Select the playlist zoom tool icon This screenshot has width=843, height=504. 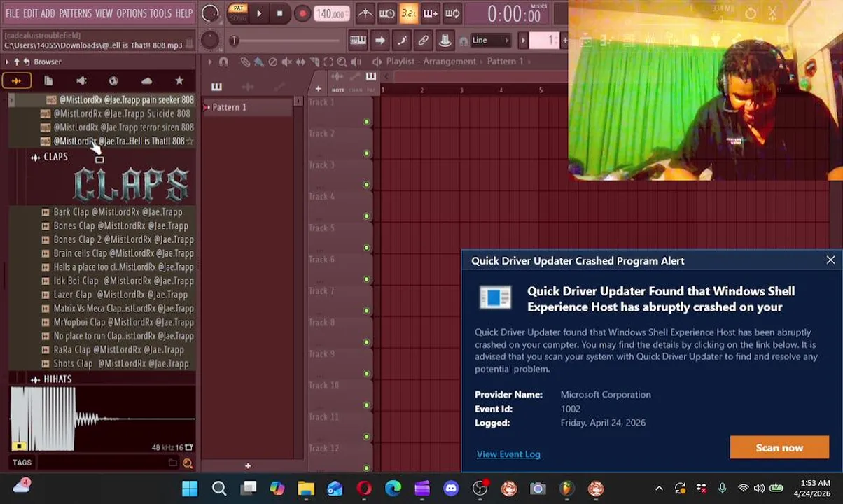coord(342,62)
